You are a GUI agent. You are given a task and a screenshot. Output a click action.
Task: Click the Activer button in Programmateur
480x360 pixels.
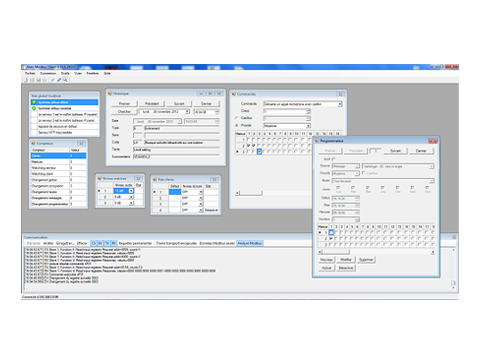pos(326,268)
